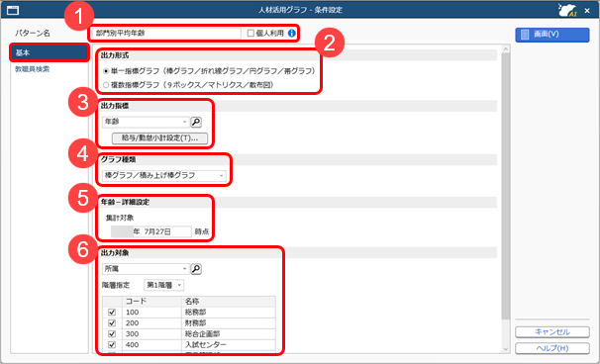Uncheck the 入試センター row checkbox
Viewport: 600px width, 364px height.
pyautogui.click(x=112, y=345)
